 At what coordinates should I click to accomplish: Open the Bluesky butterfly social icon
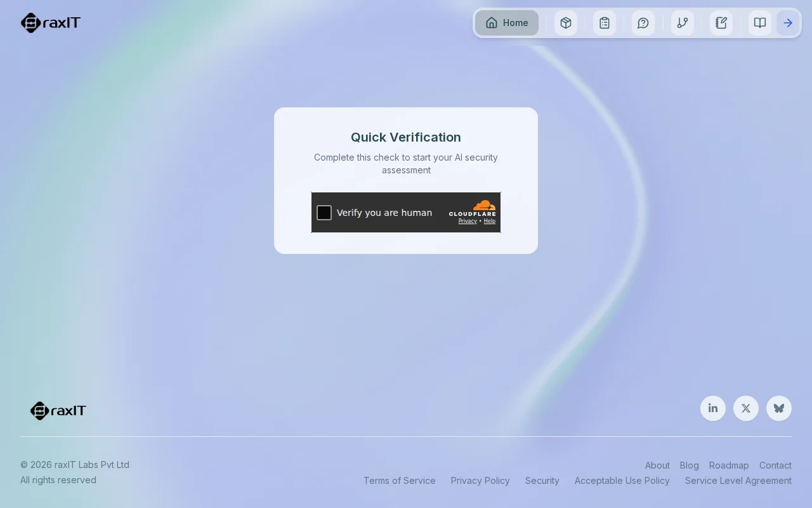(779, 408)
